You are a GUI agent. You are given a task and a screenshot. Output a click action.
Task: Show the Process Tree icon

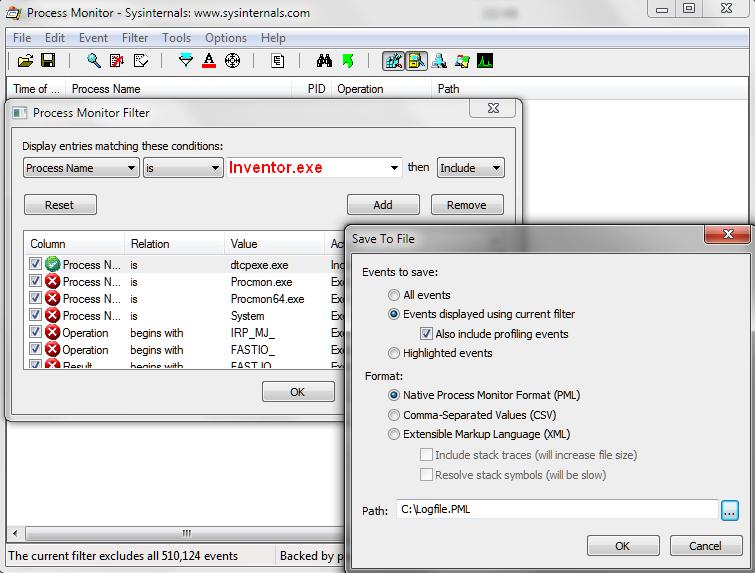point(278,61)
